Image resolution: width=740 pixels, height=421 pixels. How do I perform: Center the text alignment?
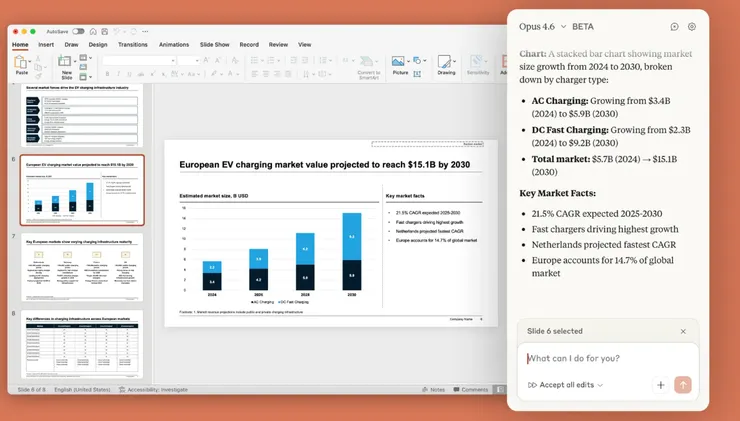[266, 74]
